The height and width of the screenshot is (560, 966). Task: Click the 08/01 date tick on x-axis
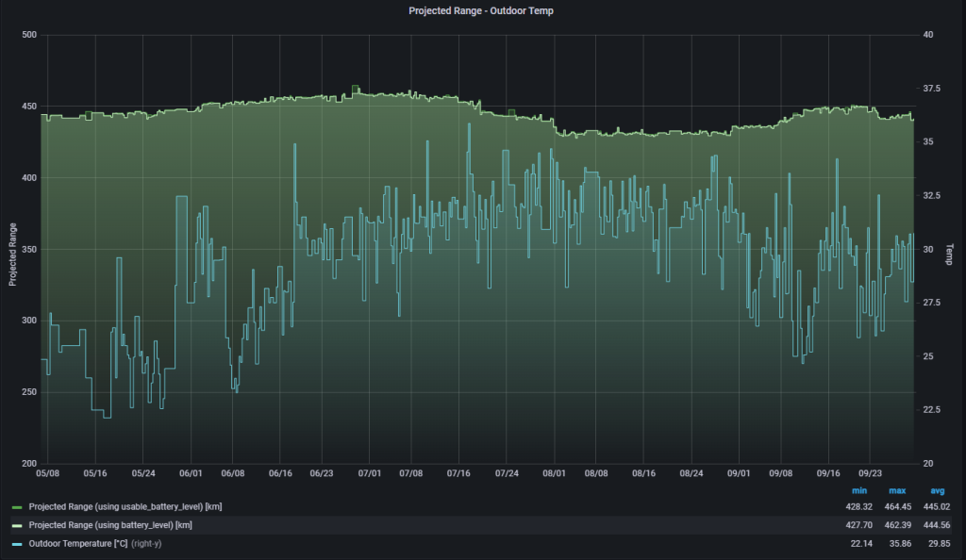pos(556,473)
